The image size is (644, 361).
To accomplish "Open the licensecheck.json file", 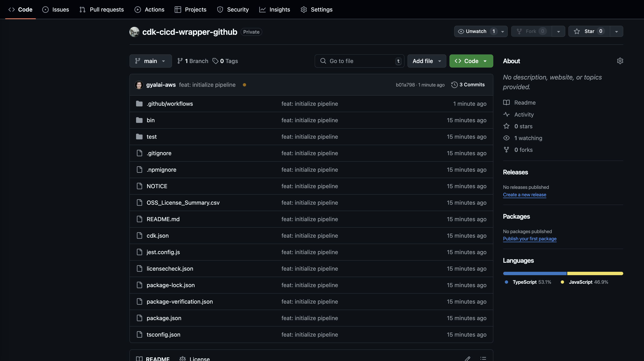I will (x=170, y=268).
